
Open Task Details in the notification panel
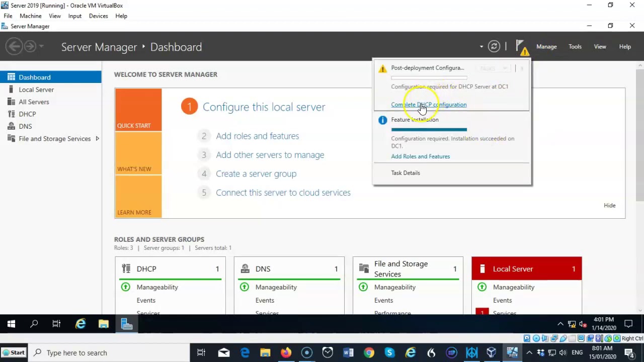406,173
